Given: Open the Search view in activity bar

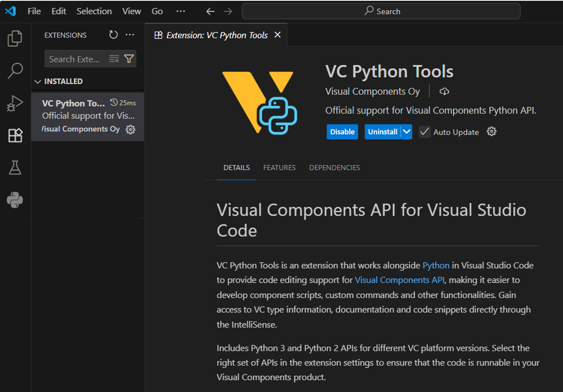Looking at the screenshot, I should point(15,71).
